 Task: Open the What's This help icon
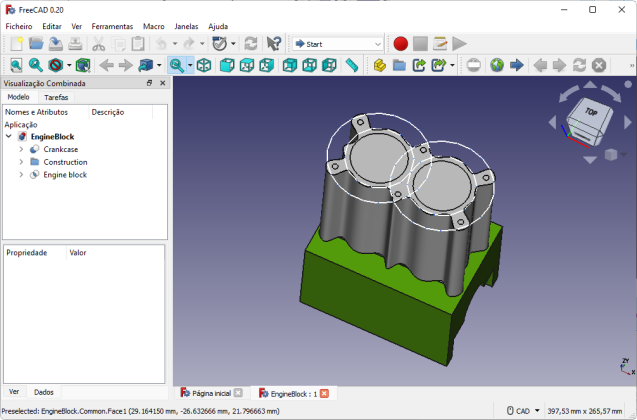click(274, 44)
